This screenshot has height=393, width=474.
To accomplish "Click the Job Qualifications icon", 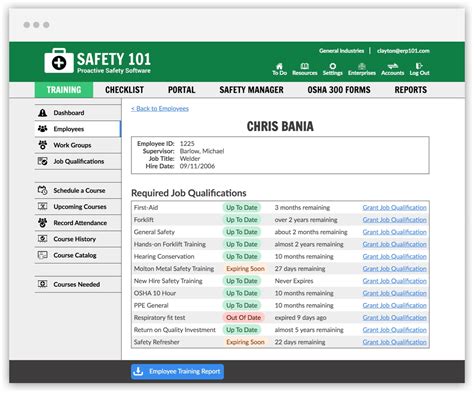I will pyautogui.click(x=43, y=161).
